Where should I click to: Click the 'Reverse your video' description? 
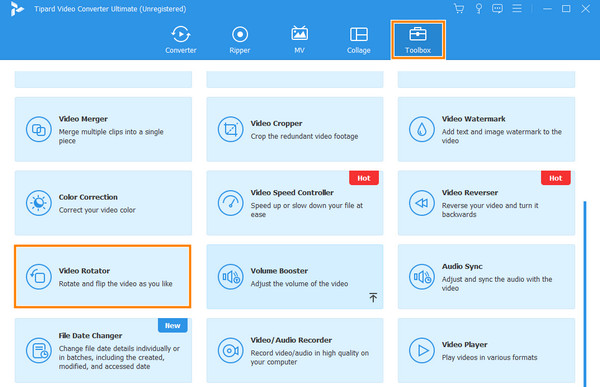(x=490, y=210)
